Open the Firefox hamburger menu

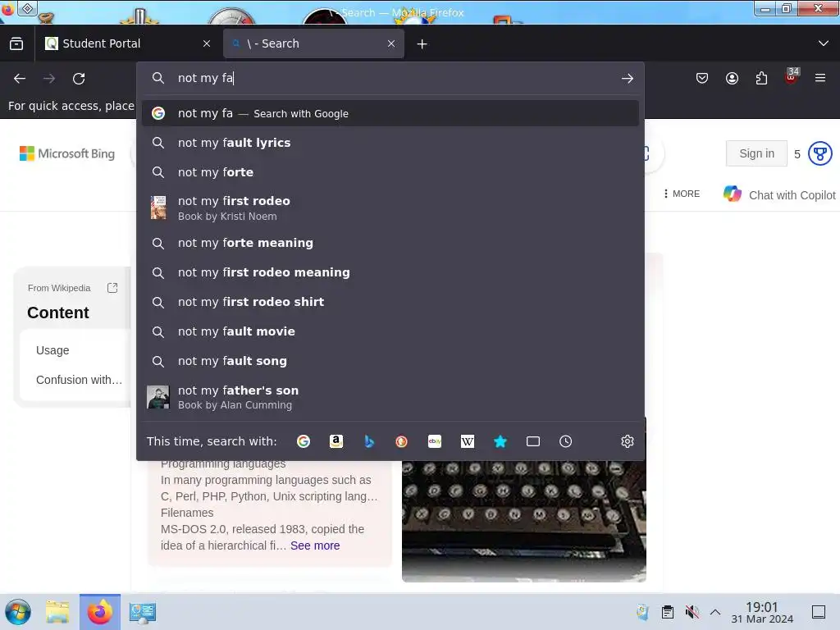(820, 78)
